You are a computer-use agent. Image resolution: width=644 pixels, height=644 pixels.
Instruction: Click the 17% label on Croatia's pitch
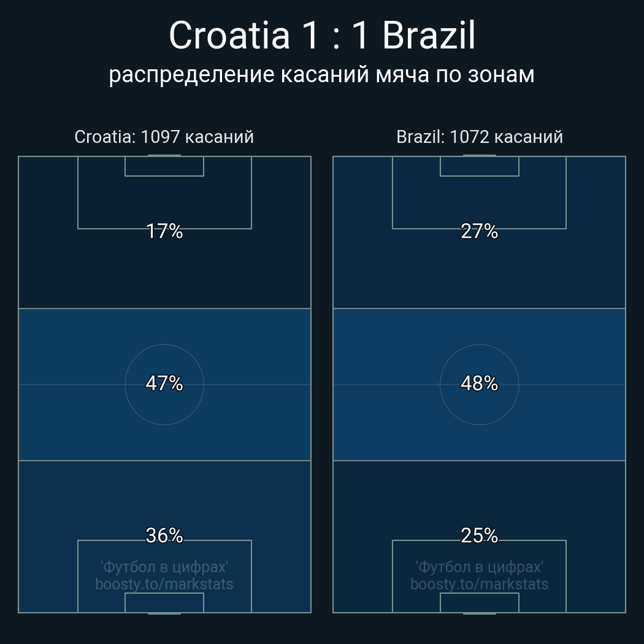click(164, 231)
